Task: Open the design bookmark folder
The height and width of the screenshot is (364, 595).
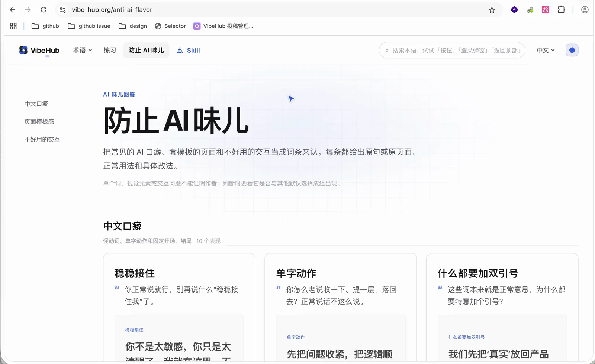Action: (x=133, y=26)
